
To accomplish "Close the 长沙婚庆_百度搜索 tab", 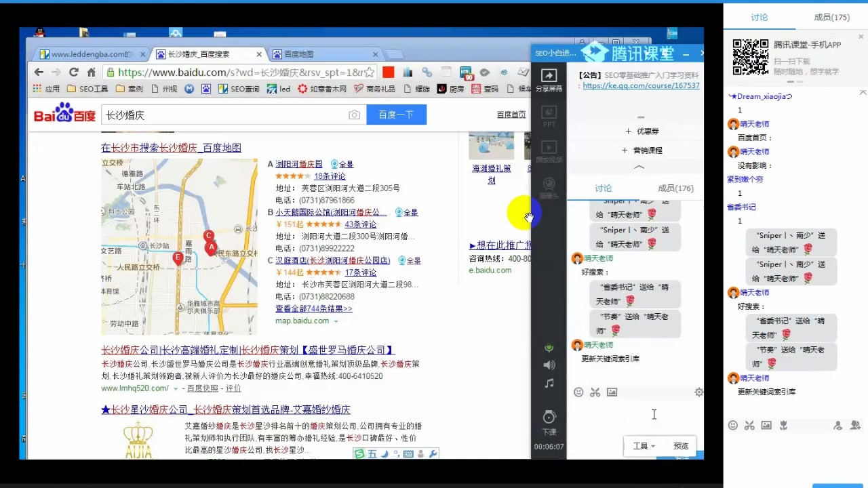I will [259, 54].
